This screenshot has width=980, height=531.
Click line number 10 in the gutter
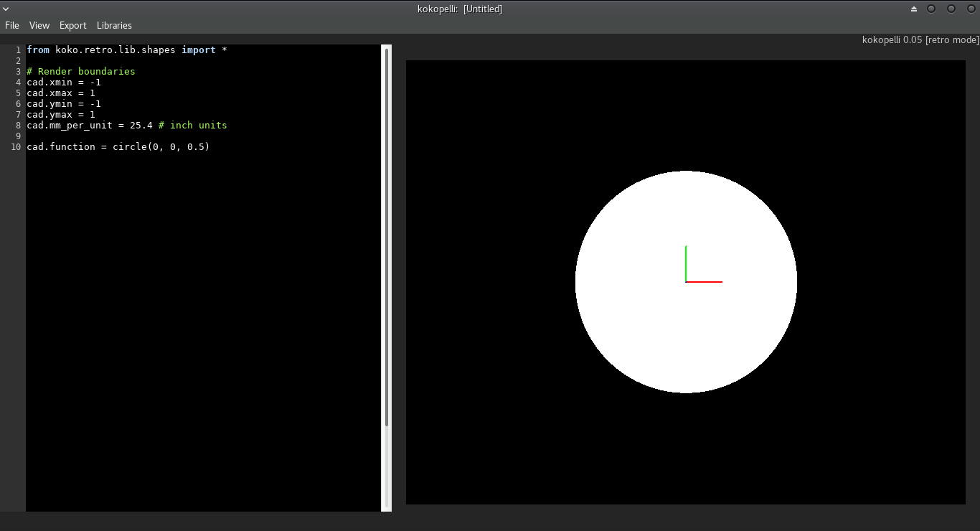click(16, 146)
